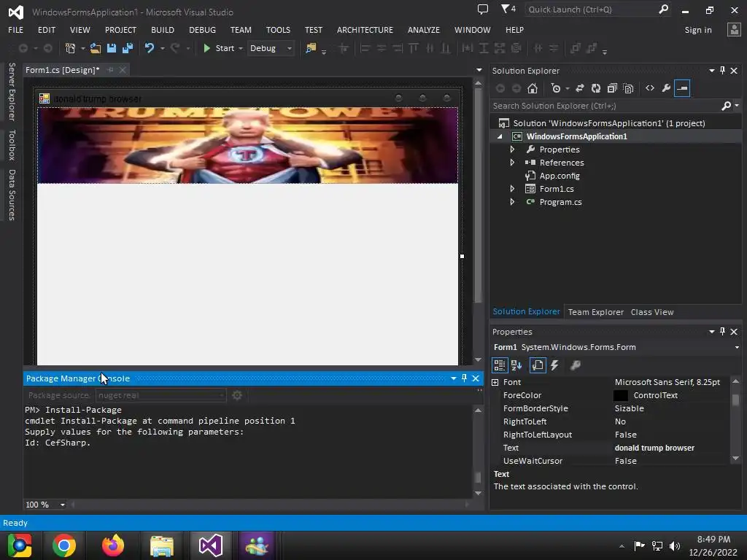Image resolution: width=747 pixels, height=560 pixels.
Task: Click the Text property value field
Action: [x=671, y=448]
